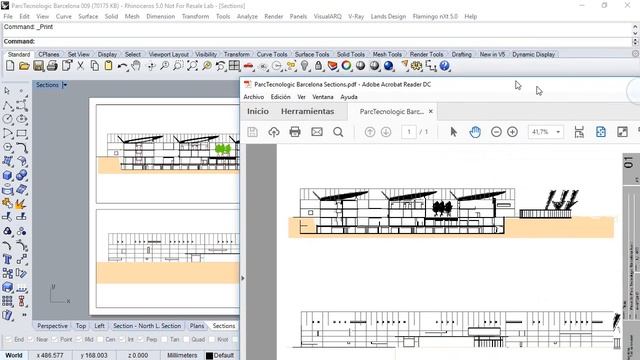Open the Sections viewport title dropdown arrow

point(64,85)
